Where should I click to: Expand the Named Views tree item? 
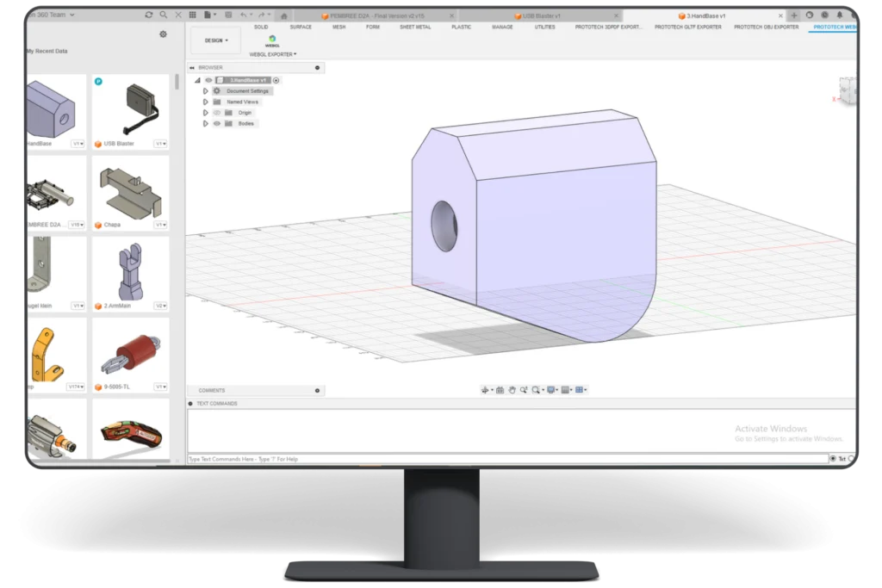(206, 102)
